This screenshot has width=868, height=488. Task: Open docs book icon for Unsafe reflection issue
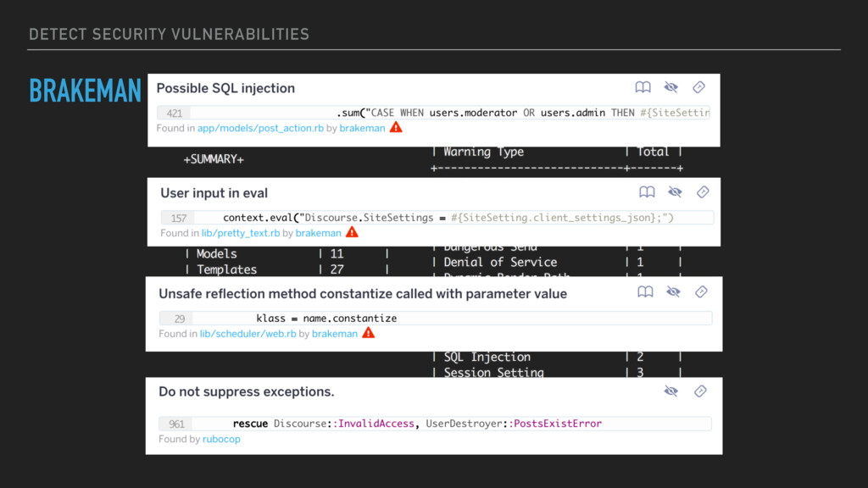pos(645,291)
